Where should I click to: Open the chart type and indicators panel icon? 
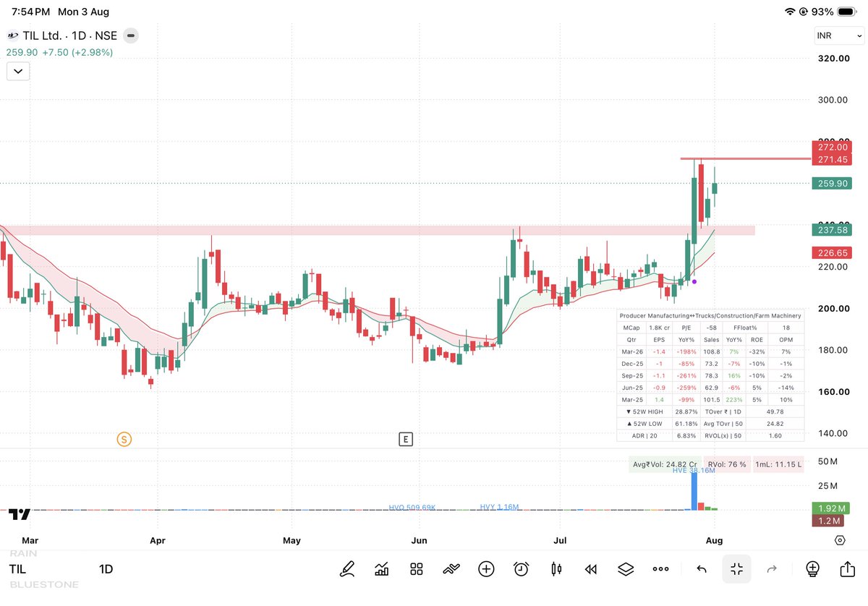[382, 569]
